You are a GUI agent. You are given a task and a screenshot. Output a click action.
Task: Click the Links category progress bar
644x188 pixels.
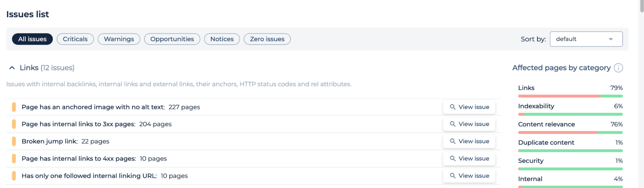click(x=570, y=96)
